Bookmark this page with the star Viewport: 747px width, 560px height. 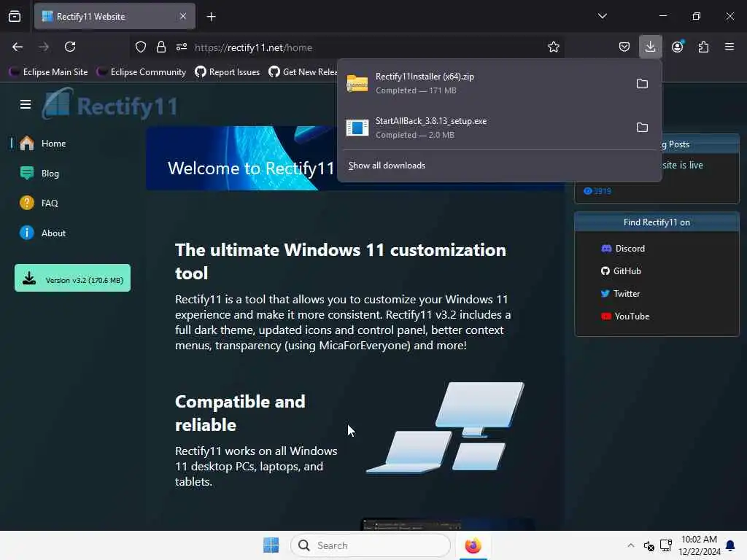(554, 47)
